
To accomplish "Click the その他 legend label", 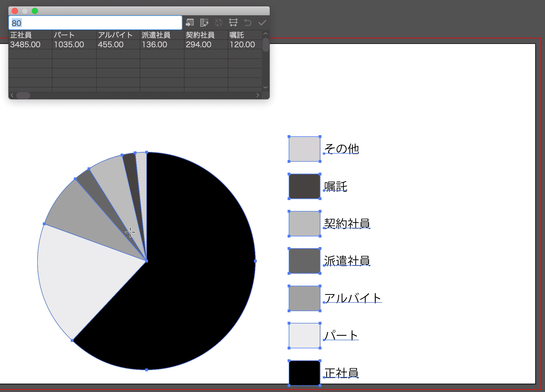I will click(x=341, y=149).
